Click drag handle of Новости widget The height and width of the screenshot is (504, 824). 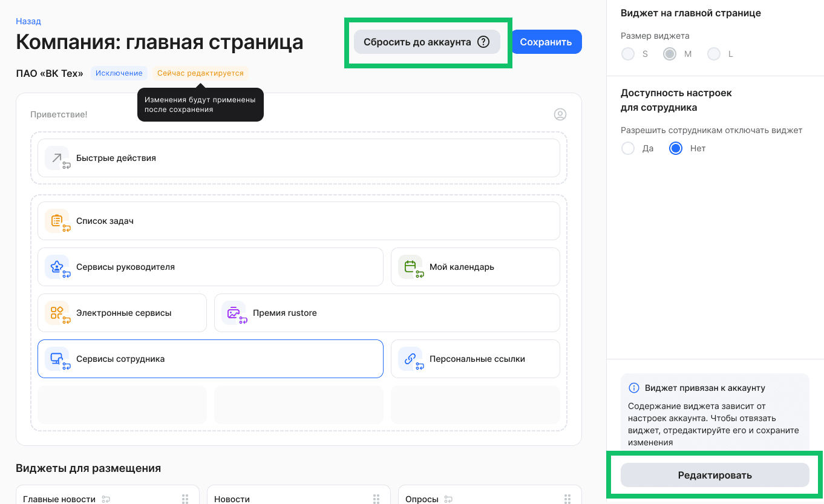(x=376, y=499)
